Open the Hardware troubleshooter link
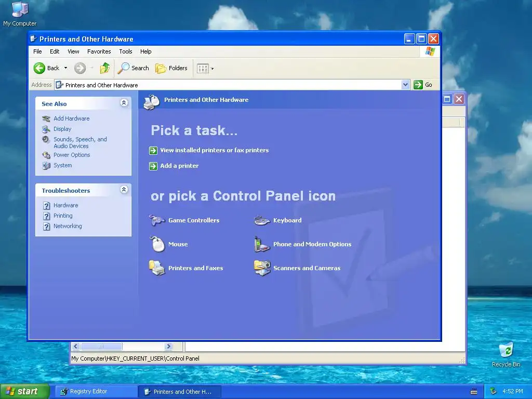Viewport: 532px width, 399px height. [66, 205]
